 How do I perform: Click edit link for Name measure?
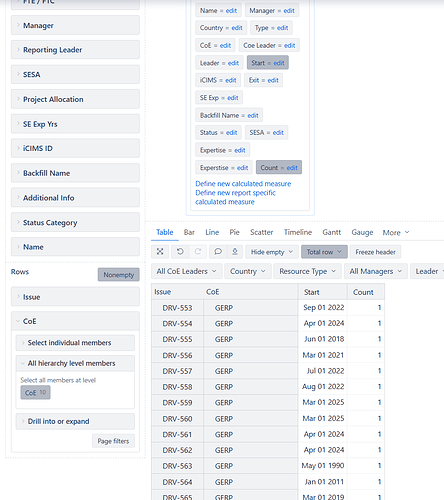point(231,11)
